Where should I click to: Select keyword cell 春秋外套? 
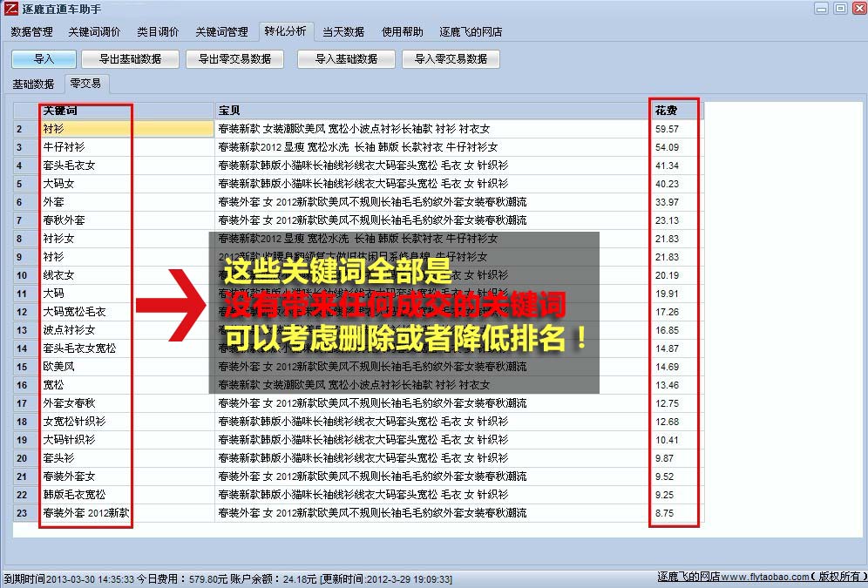(126, 220)
